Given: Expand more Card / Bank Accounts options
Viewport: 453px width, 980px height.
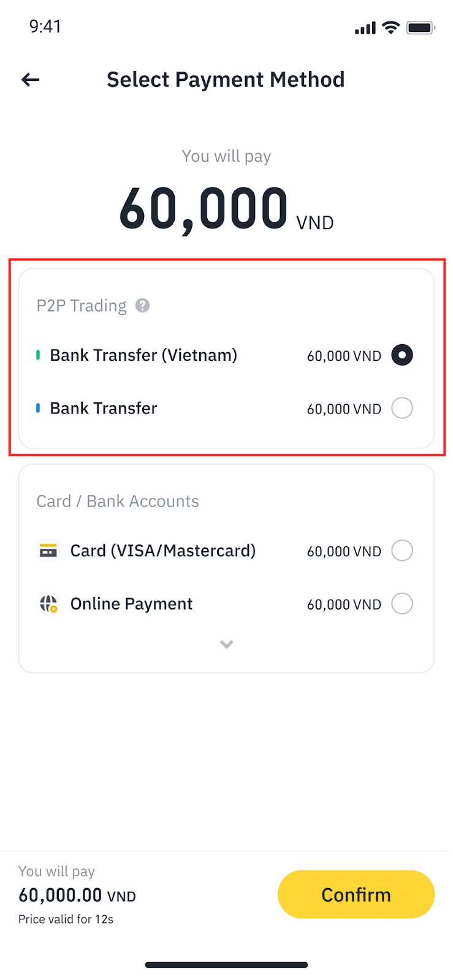Looking at the screenshot, I should click(227, 644).
